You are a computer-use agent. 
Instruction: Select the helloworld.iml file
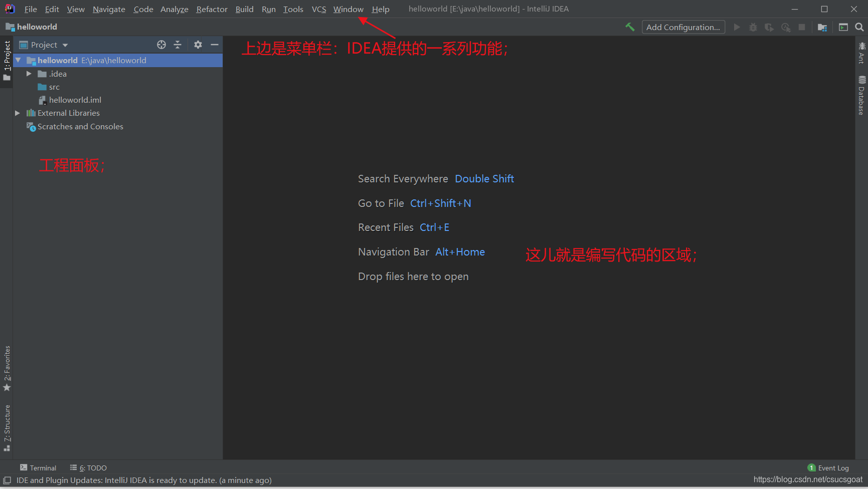click(x=70, y=100)
